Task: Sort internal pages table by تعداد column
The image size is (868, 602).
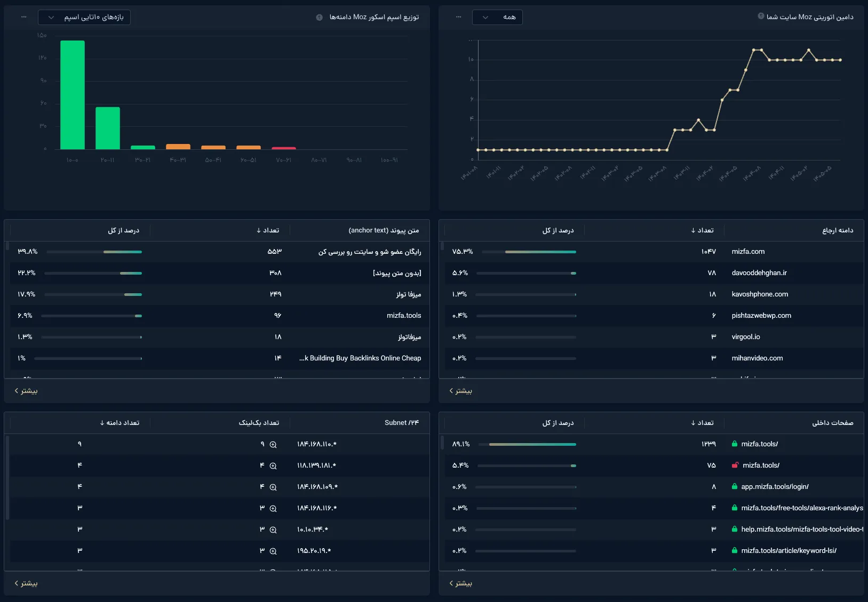Action: (702, 423)
